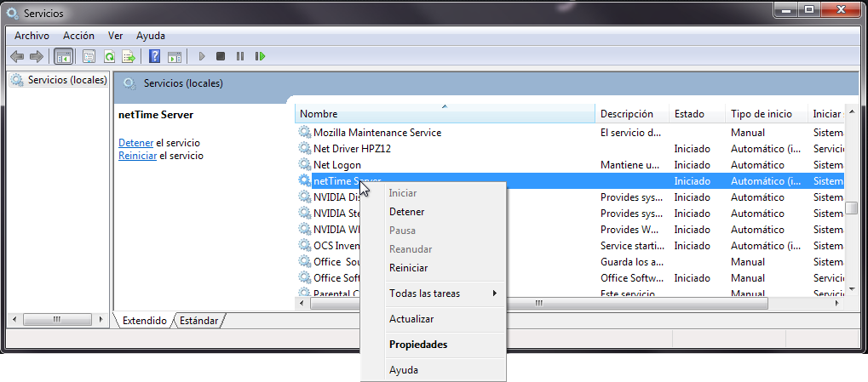
Task: Click the 'Mantiene u...' description cell
Action: (x=630, y=165)
